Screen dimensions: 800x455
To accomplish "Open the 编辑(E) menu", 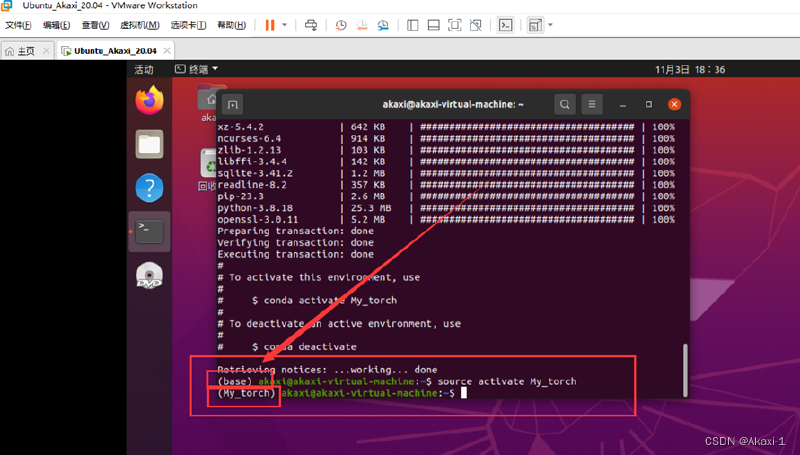I will click(56, 25).
